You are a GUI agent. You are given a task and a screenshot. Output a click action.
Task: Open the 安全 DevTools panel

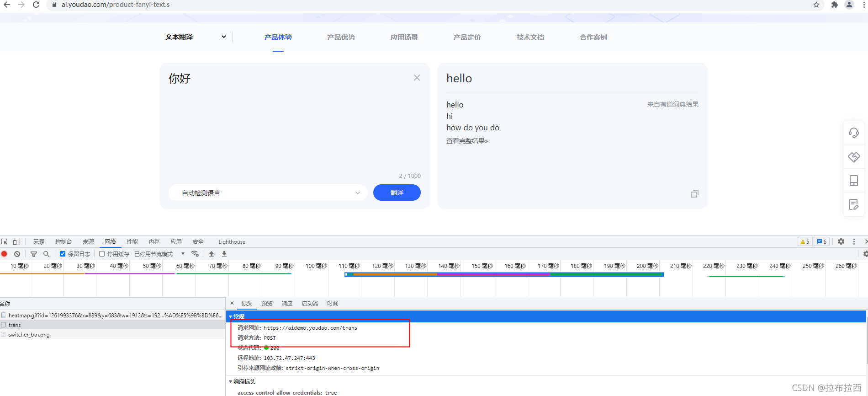tap(198, 242)
